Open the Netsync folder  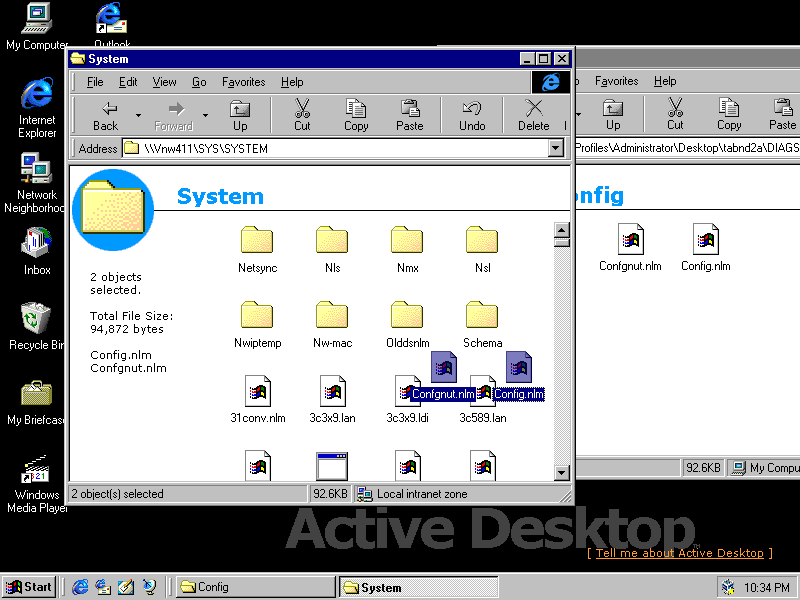pyautogui.click(x=257, y=250)
